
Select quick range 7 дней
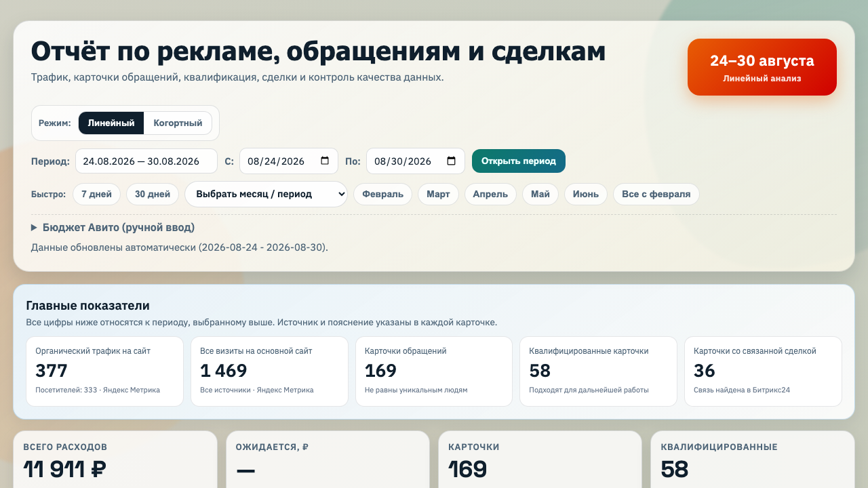[96, 194]
